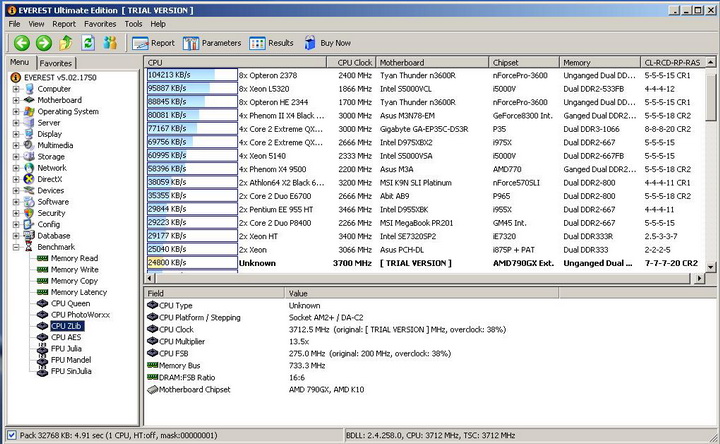The image size is (720, 444).
Task: Click the users/people toolbar icon
Action: 110,43
